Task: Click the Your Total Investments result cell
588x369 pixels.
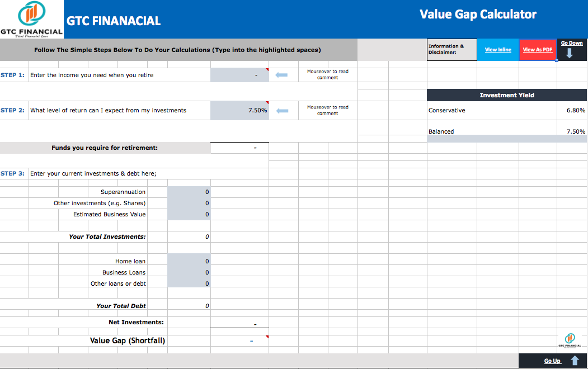Action: tap(189, 236)
